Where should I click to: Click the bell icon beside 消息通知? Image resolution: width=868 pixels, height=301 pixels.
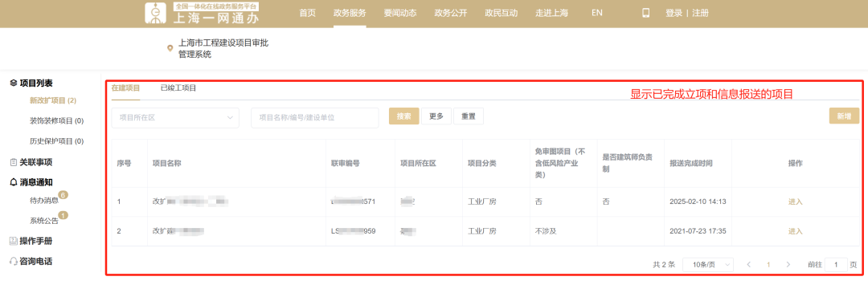(x=14, y=182)
